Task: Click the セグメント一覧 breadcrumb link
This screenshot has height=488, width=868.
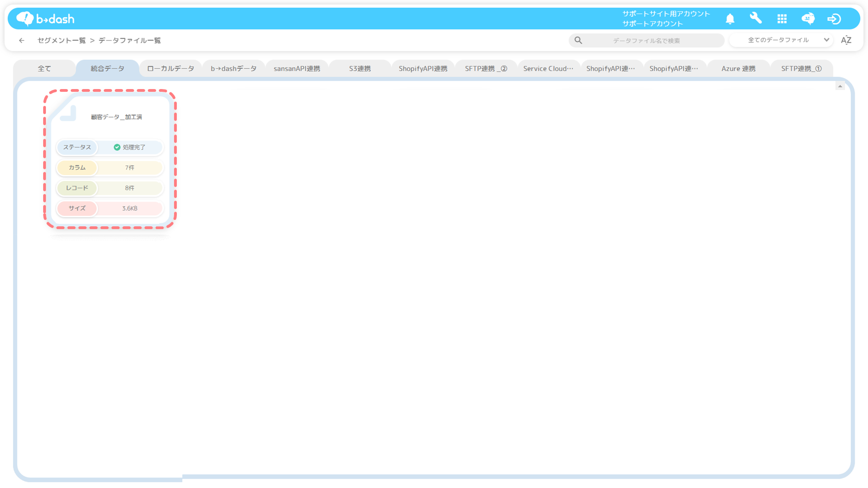Action: click(62, 40)
